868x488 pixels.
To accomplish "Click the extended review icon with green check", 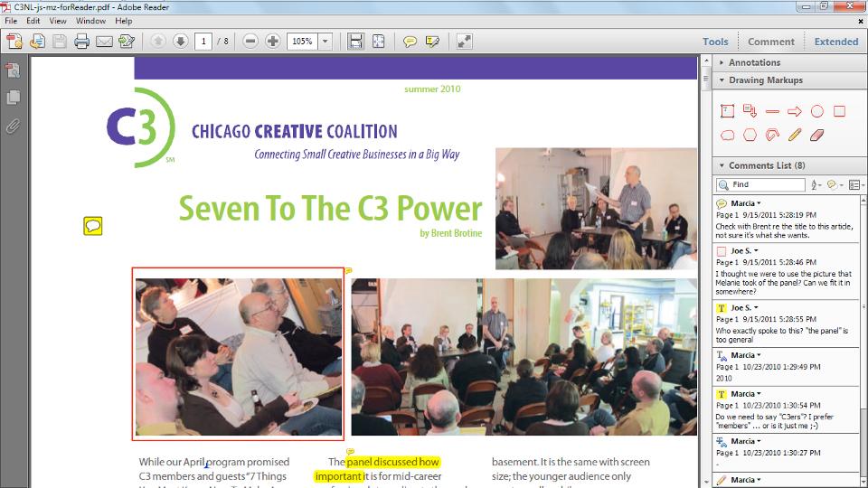I will pyautogui.click(x=127, y=41).
